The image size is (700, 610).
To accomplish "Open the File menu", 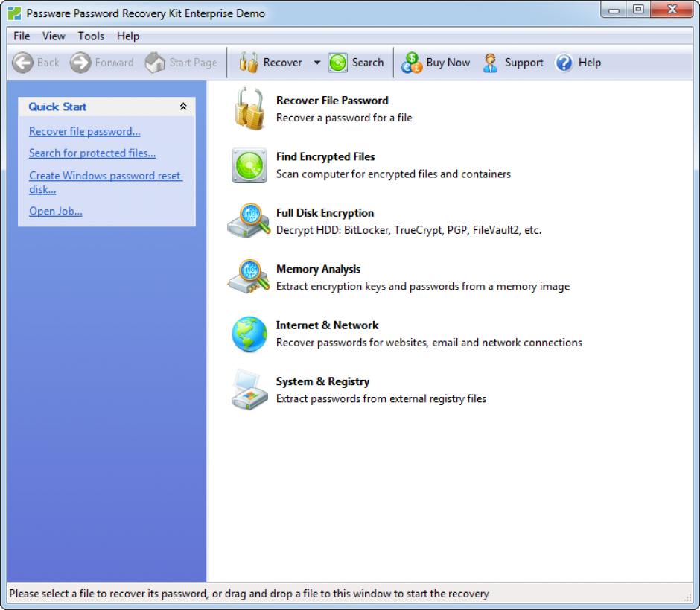I will pyautogui.click(x=22, y=36).
